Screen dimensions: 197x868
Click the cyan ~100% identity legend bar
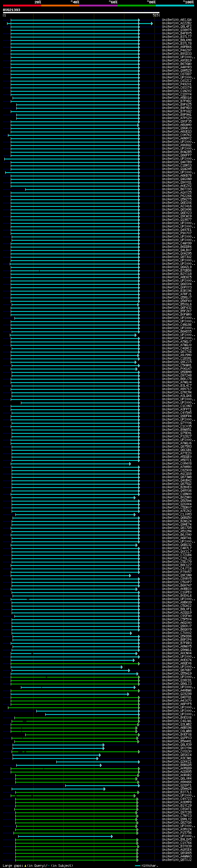tap(175, 6)
